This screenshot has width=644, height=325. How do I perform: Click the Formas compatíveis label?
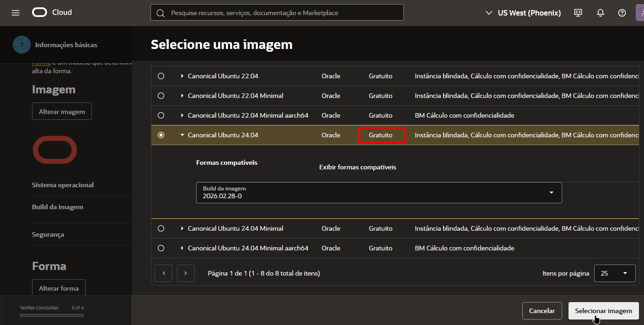tap(227, 162)
